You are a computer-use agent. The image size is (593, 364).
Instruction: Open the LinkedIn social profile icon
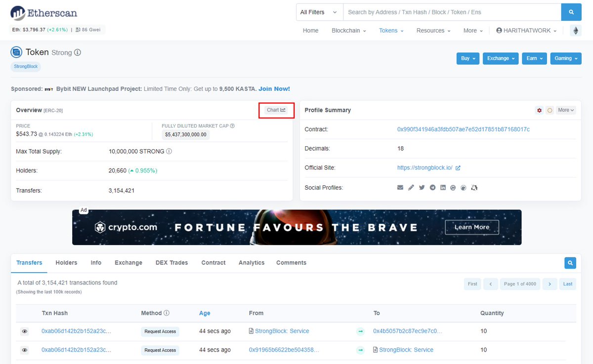tap(443, 188)
